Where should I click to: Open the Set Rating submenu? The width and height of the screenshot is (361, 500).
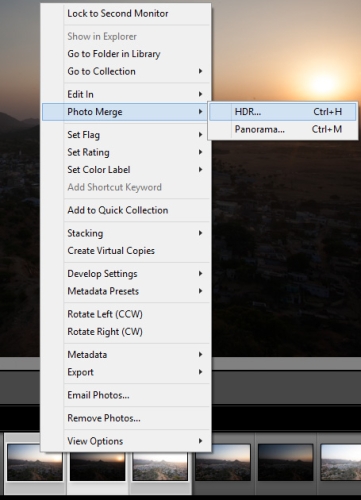tap(126, 152)
